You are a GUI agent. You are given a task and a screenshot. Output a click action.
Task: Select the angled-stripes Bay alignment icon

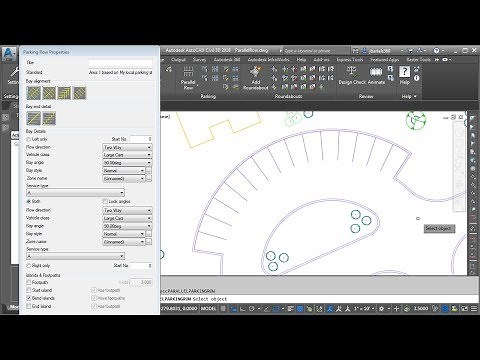pos(80,93)
